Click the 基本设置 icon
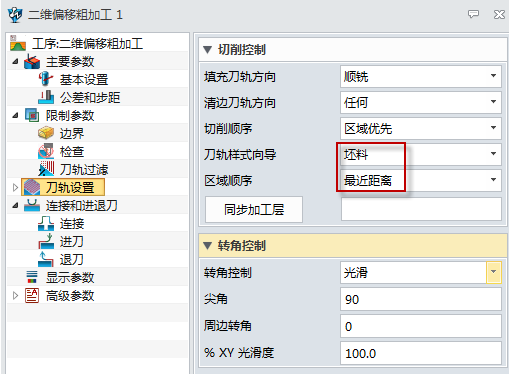Screen dimensions: 509x374 [46, 79]
